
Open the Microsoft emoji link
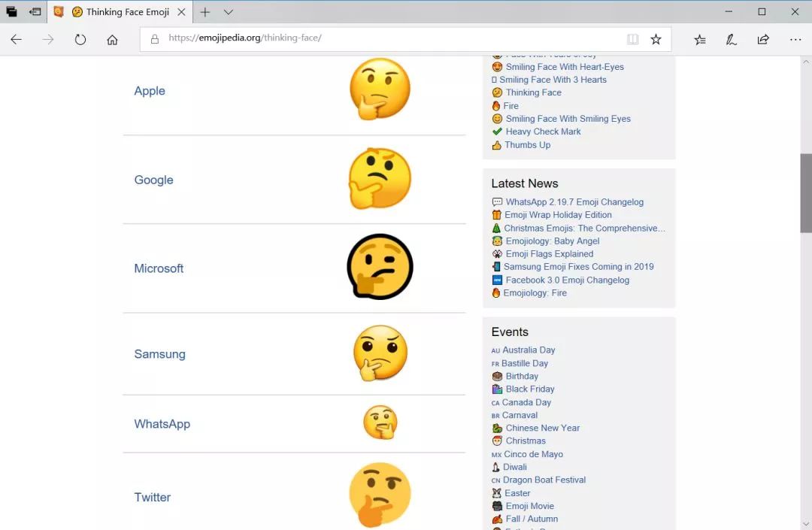pyautogui.click(x=159, y=268)
